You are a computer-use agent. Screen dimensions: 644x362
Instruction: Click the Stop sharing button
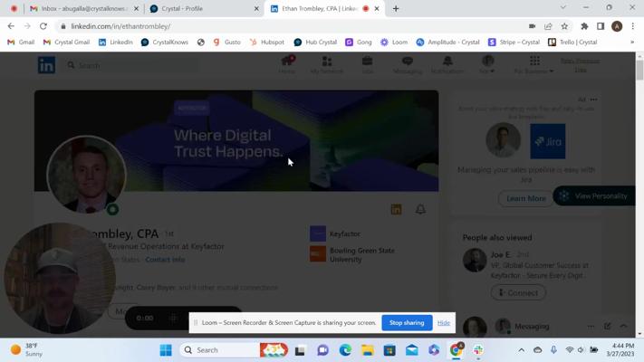point(407,322)
